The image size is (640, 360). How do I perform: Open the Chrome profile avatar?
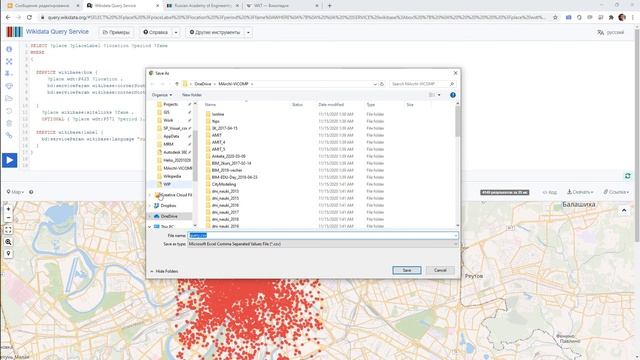(x=622, y=18)
